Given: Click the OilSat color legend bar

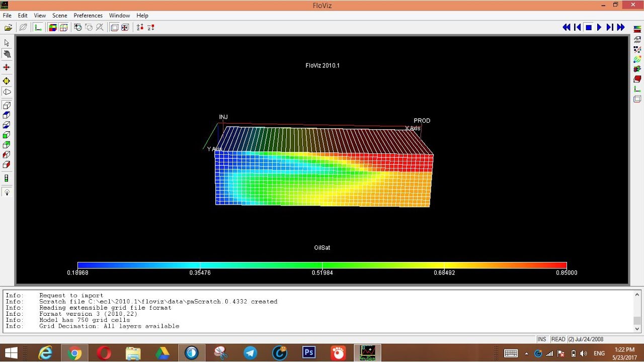Looking at the screenshot, I should click(x=322, y=265).
